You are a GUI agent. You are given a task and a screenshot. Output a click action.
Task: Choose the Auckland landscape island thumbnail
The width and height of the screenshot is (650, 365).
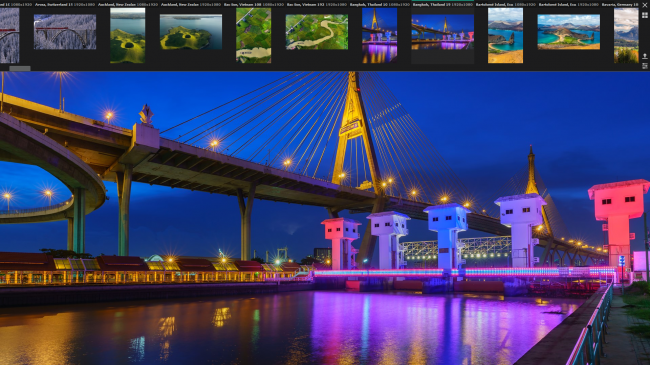pos(191,32)
